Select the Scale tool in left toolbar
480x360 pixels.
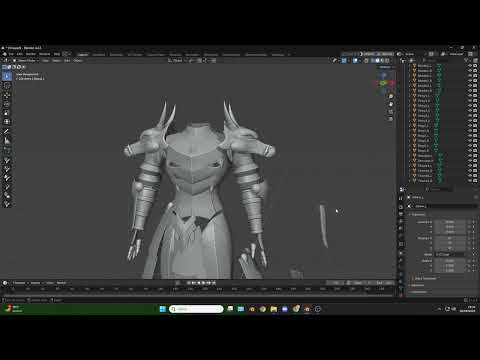(7, 113)
